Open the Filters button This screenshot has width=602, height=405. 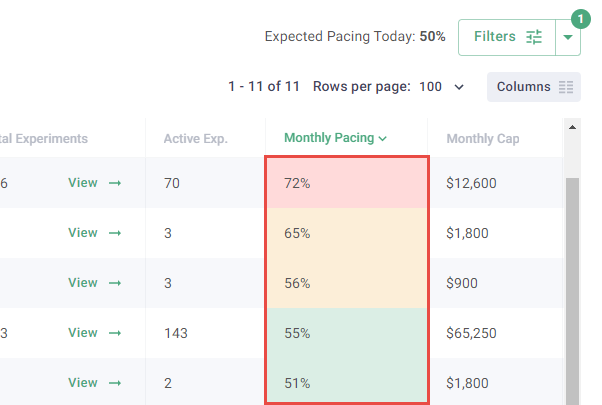pyautogui.click(x=506, y=37)
